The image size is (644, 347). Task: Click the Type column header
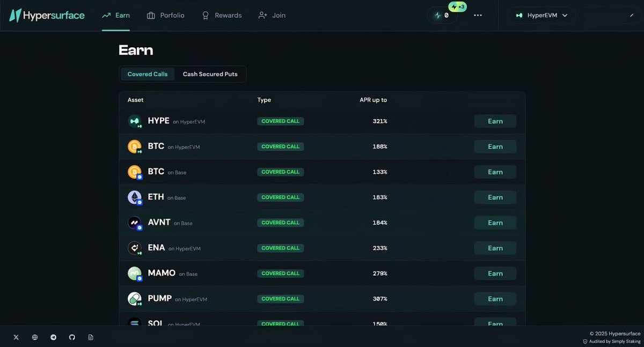pos(264,100)
